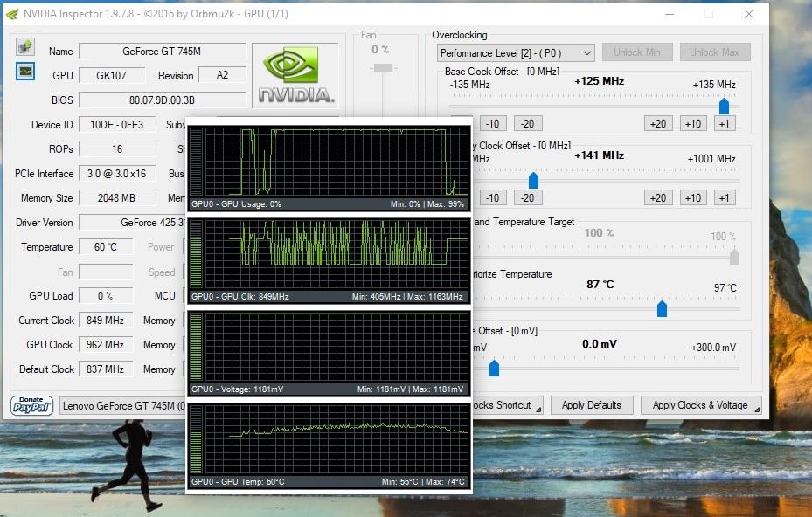The height and width of the screenshot is (517, 812).
Task: Click +10 under Memory Clock Offset
Action: point(693,197)
